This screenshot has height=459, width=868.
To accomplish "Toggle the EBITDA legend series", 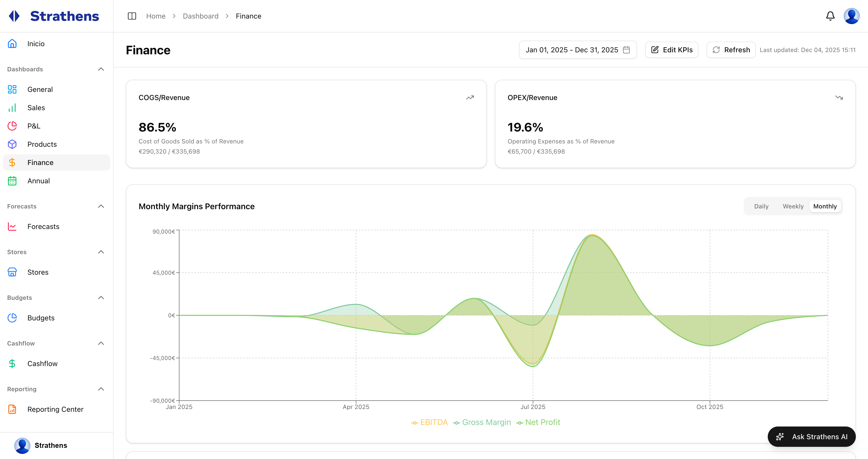I will 429,422.
